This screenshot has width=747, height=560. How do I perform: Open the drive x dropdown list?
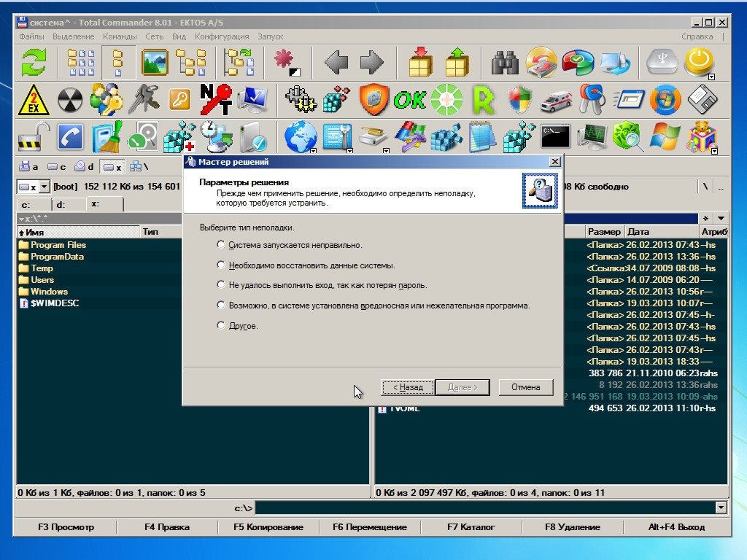tap(43, 187)
